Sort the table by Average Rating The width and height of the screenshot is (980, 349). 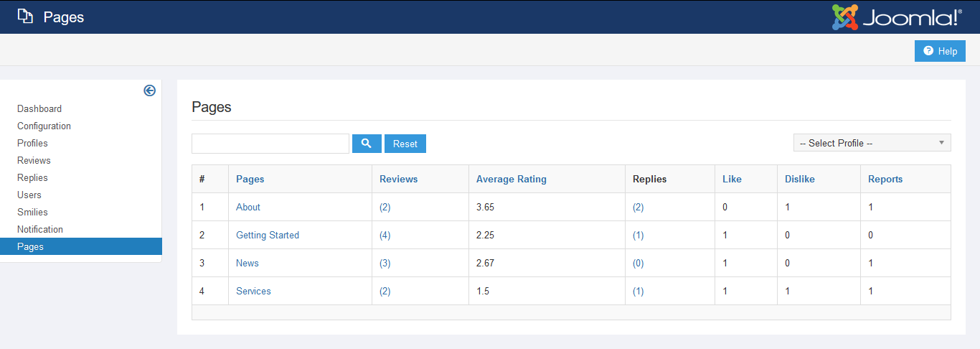point(511,180)
